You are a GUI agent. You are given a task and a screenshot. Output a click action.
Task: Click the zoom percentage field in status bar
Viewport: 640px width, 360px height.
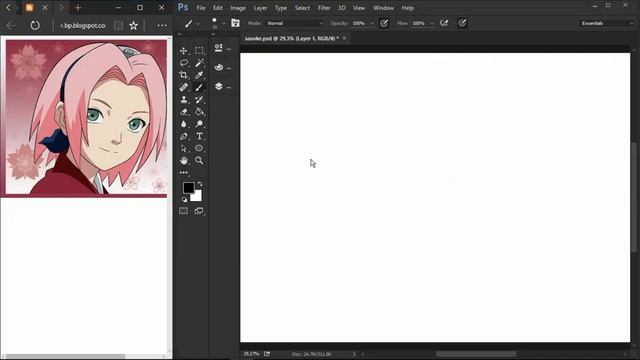coord(251,354)
